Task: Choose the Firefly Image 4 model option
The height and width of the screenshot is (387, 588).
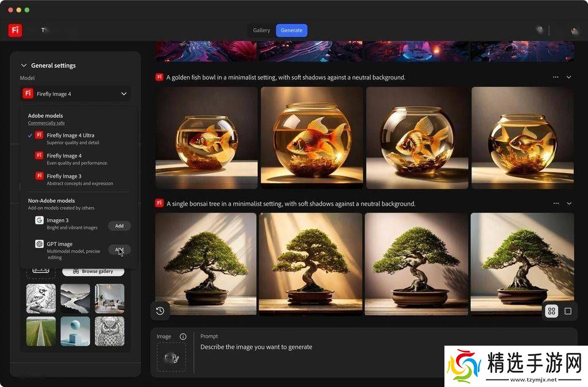Action: tap(64, 156)
